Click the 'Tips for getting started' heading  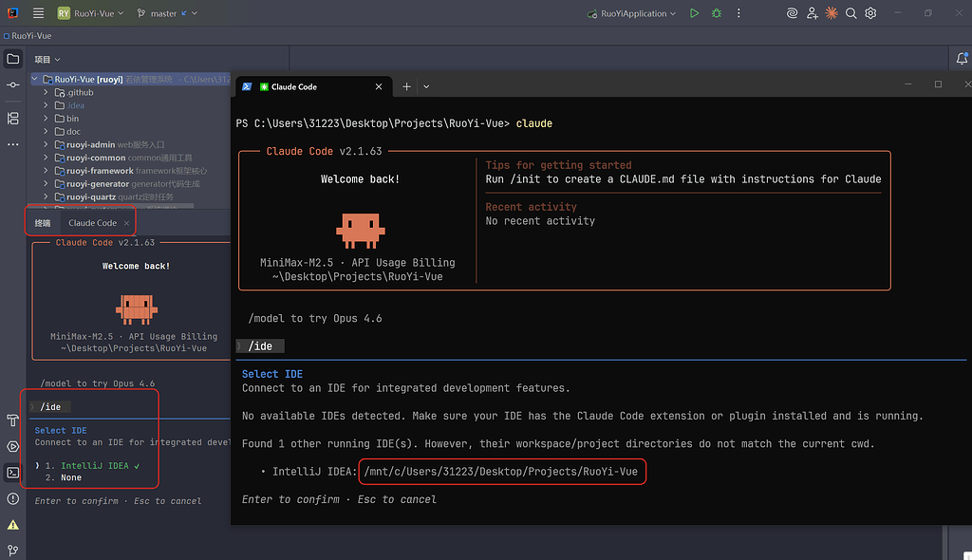(558, 165)
